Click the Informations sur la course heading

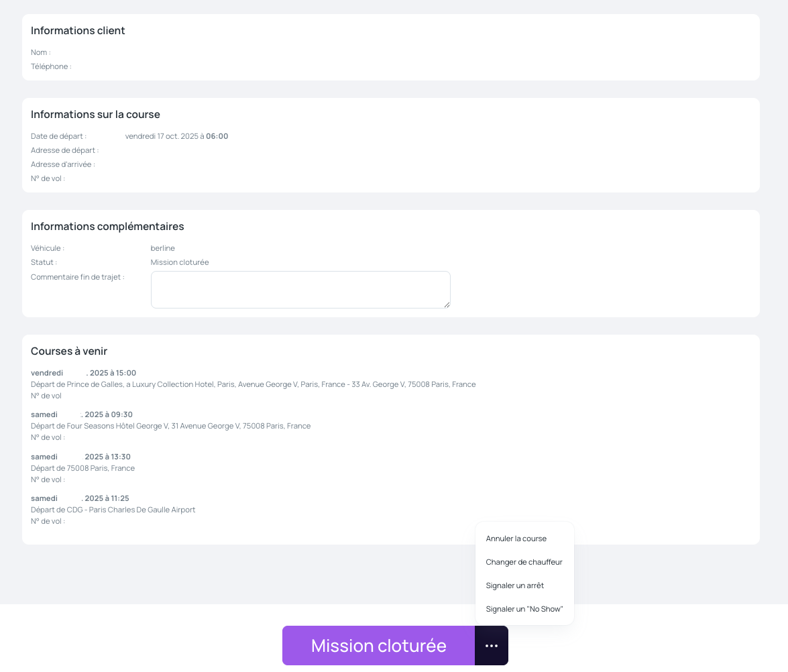[95, 115]
